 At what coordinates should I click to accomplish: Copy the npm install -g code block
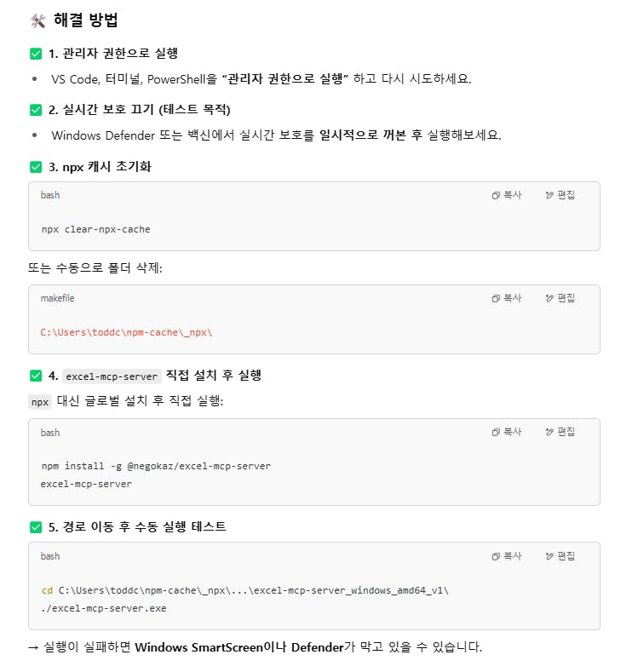pyautogui.click(x=507, y=432)
